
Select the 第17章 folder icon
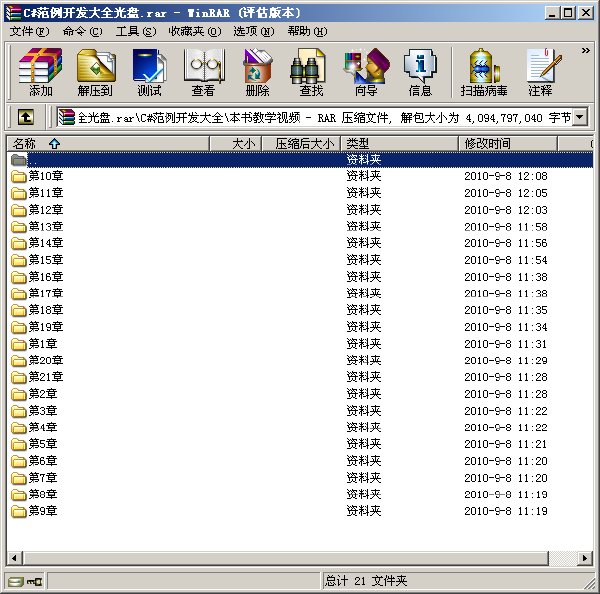pyautogui.click(x=18, y=294)
